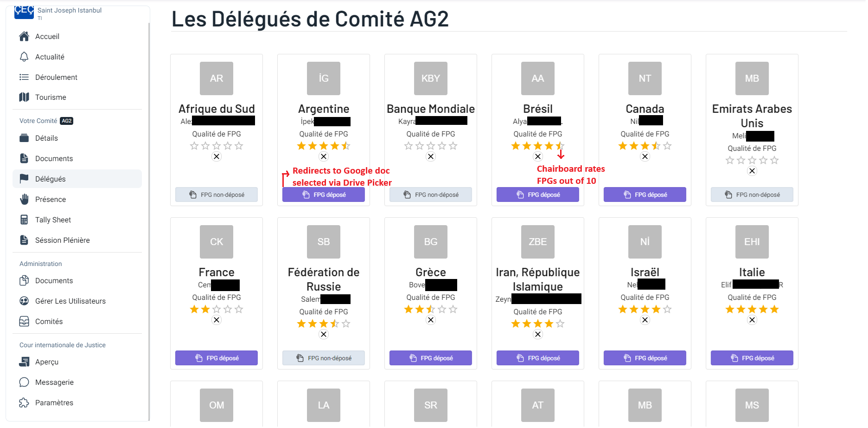Click the Déroulement list icon
Image resolution: width=868 pixels, height=428 pixels.
click(x=24, y=77)
